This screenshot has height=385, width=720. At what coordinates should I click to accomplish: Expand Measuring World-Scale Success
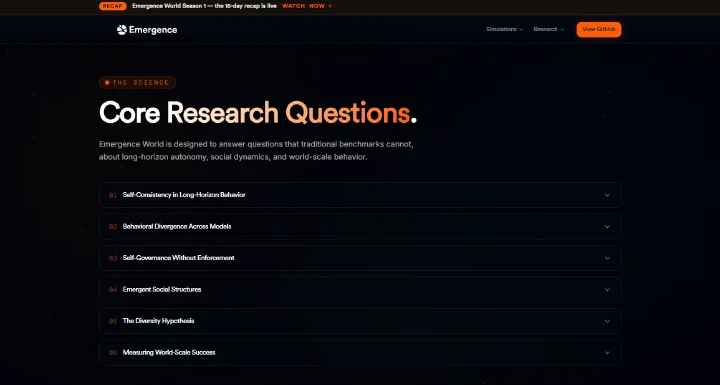click(360, 352)
